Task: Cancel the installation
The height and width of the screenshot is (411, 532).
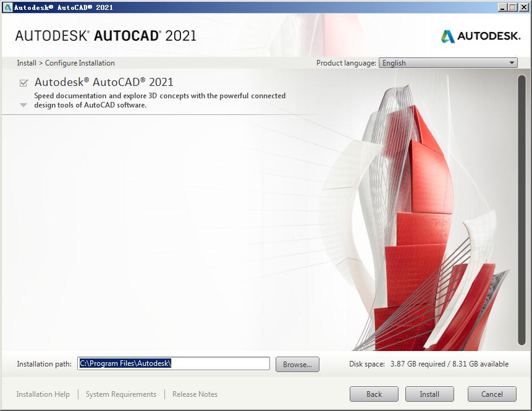Action: [x=492, y=394]
